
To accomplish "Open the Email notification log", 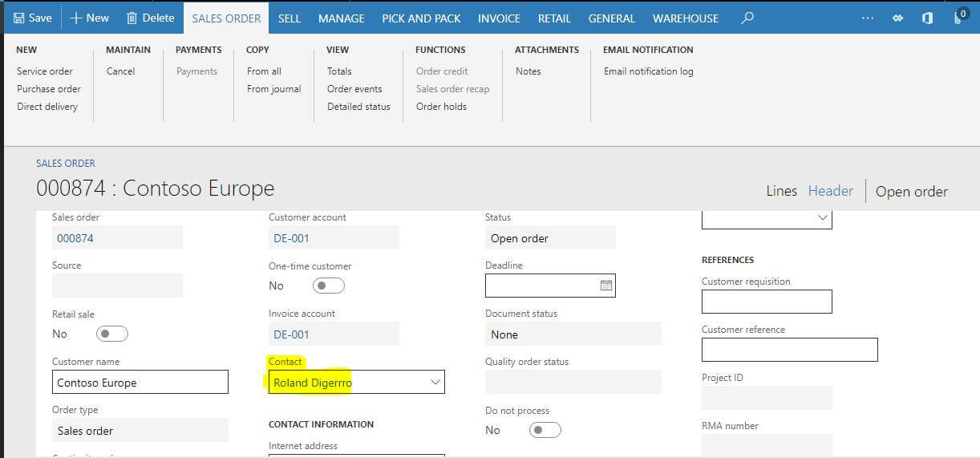I will click(x=649, y=71).
